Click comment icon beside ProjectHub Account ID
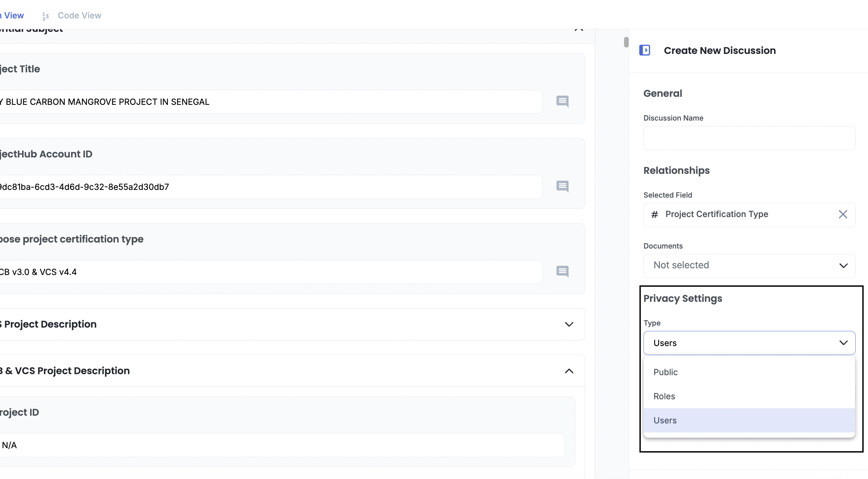 click(x=562, y=186)
